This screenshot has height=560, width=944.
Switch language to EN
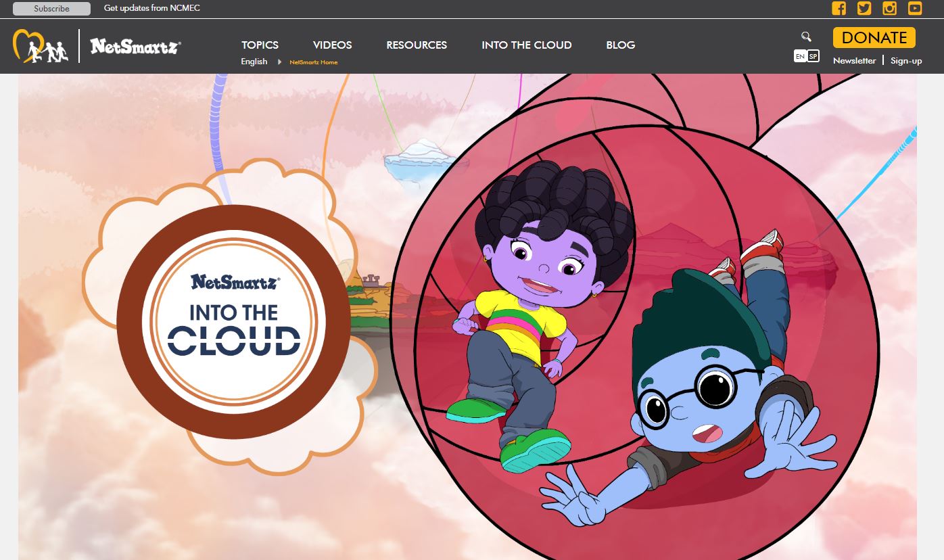coord(800,56)
